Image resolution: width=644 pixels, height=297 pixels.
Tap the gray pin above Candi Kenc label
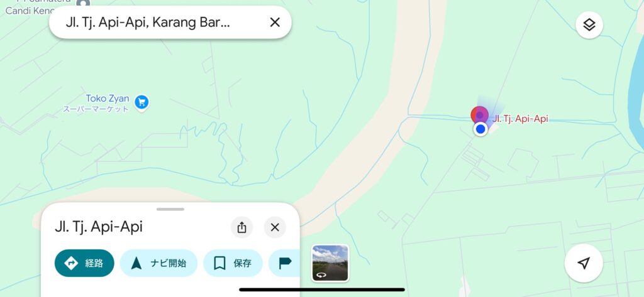click(x=79, y=4)
